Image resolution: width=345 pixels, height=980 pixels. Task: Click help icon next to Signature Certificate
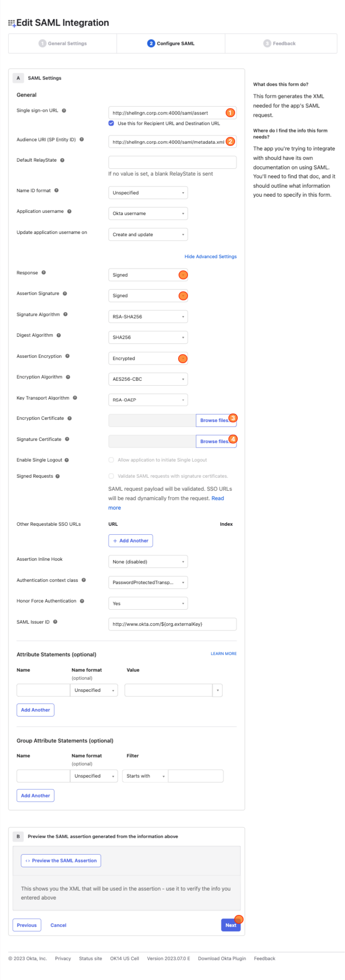67,439
